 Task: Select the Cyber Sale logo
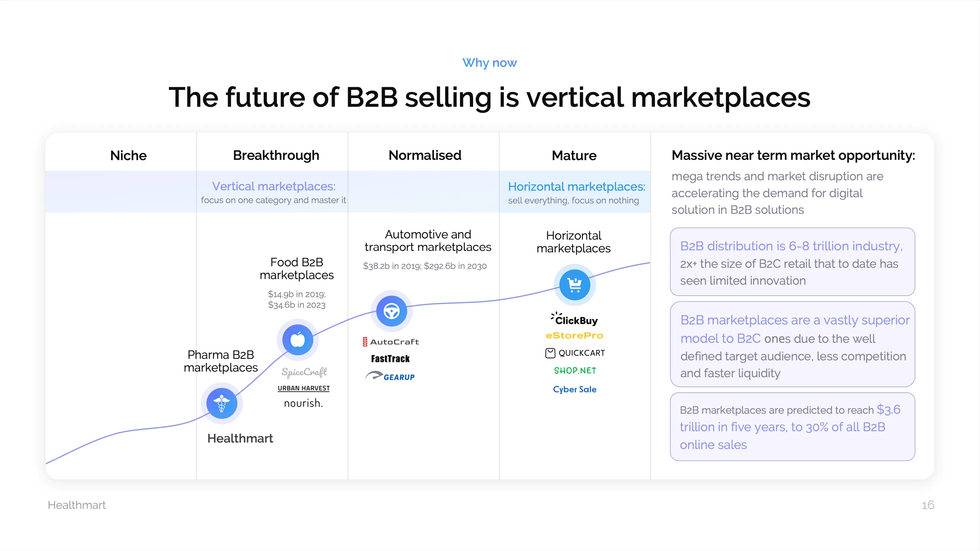pyautogui.click(x=575, y=389)
